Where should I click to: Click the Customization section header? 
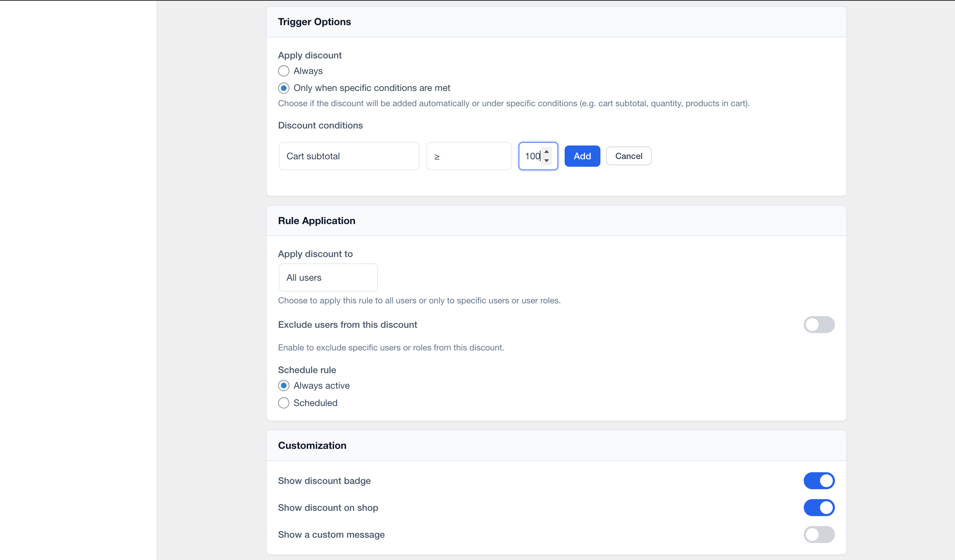click(x=312, y=445)
